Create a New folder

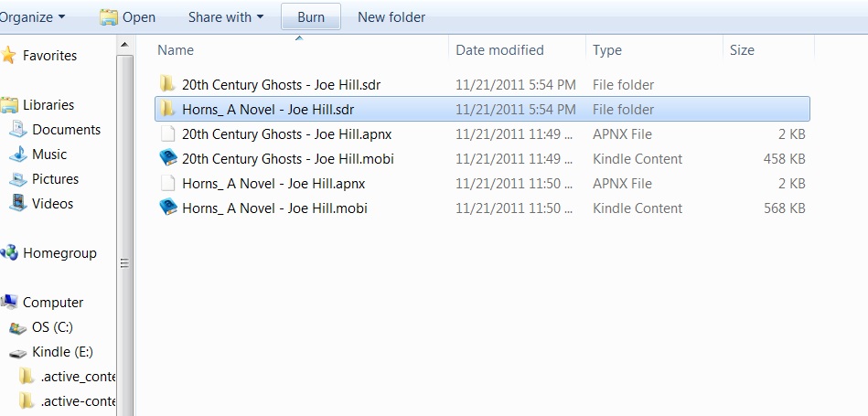click(391, 16)
